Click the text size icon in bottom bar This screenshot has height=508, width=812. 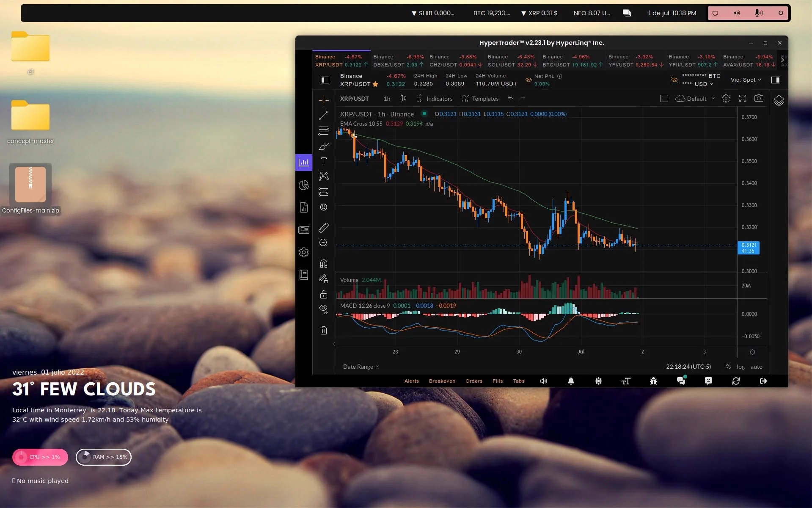(x=626, y=381)
